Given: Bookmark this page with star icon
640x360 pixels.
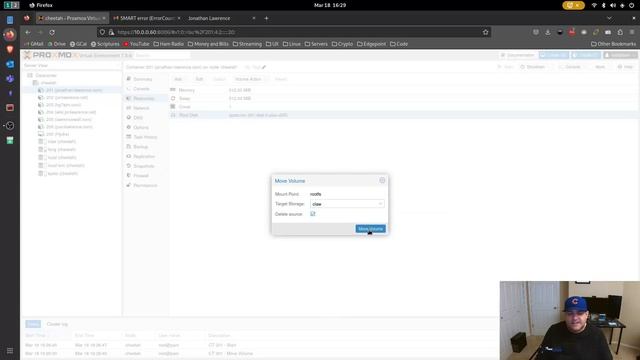Looking at the screenshot, I should 485,32.
